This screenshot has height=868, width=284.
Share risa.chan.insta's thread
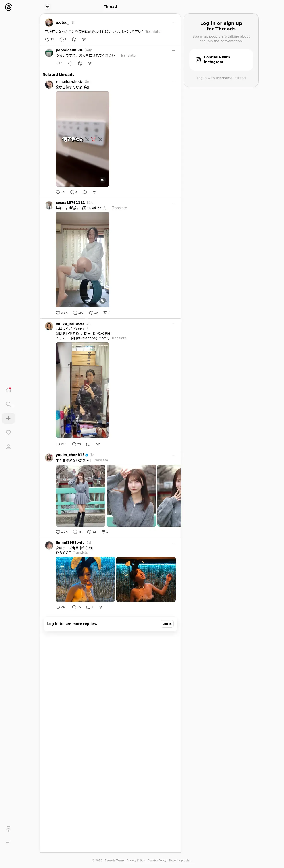click(94, 192)
